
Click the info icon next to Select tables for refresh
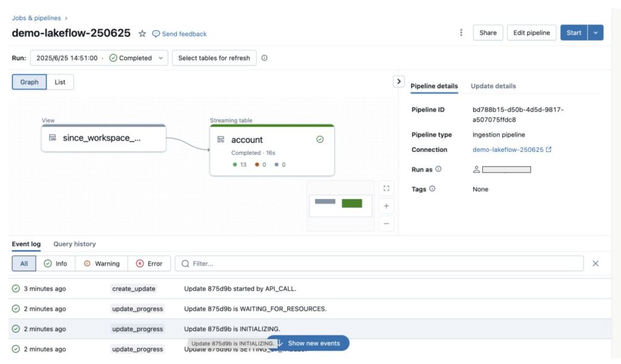[x=265, y=58]
